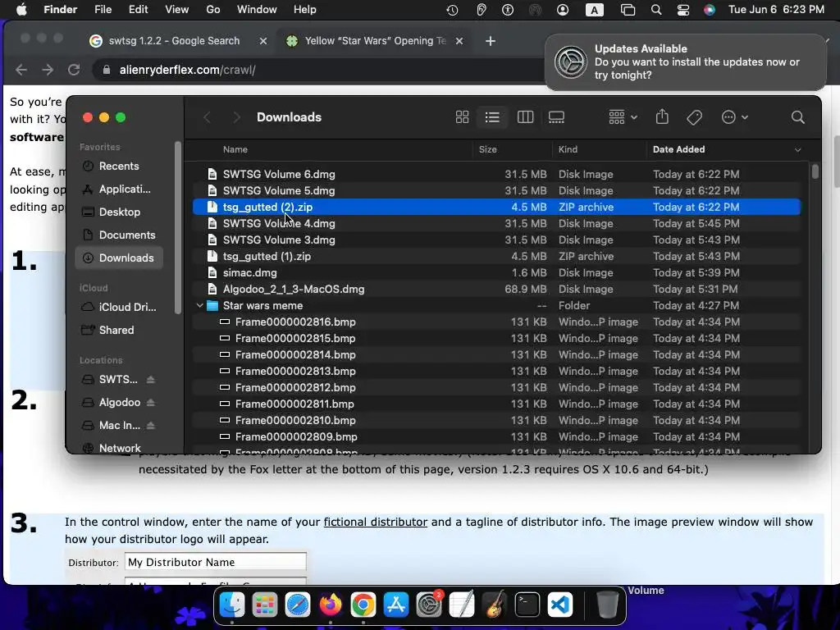The height and width of the screenshot is (630, 840).
Task: Open Applications in Finder sidebar
Action: (x=119, y=189)
